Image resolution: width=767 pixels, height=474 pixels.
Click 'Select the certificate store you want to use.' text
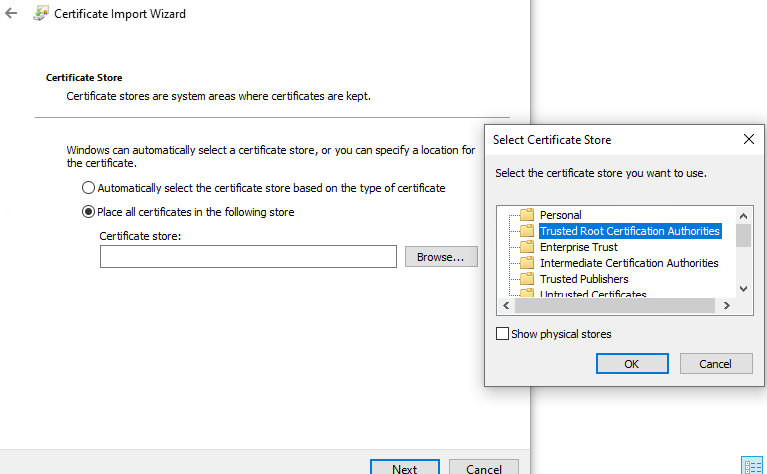pyautogui.click(x=601, y=173)
